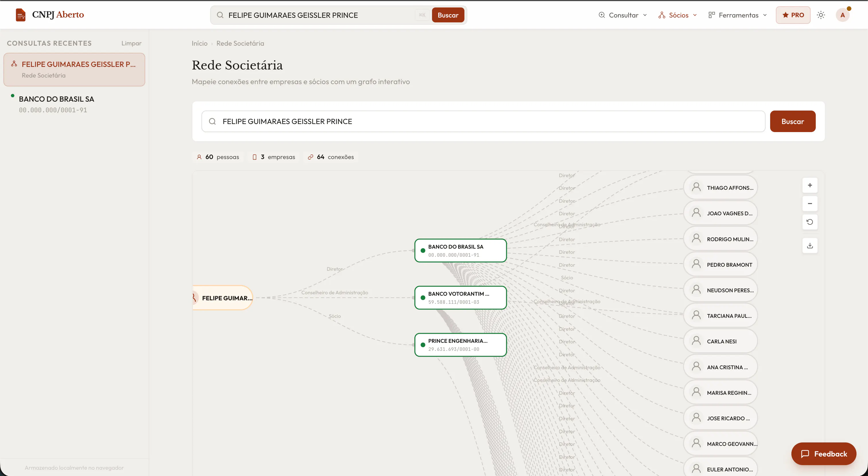Select the BANCO DO BRASIL SA graph node

point(460,250)
